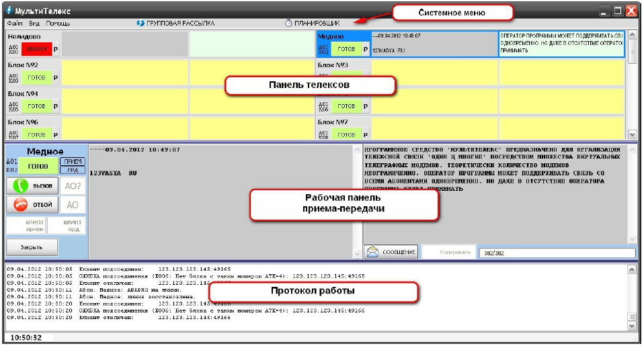This screenshot has height=346, width=644.
Task: Click the КРИПТ прд button
Action: 67,225
